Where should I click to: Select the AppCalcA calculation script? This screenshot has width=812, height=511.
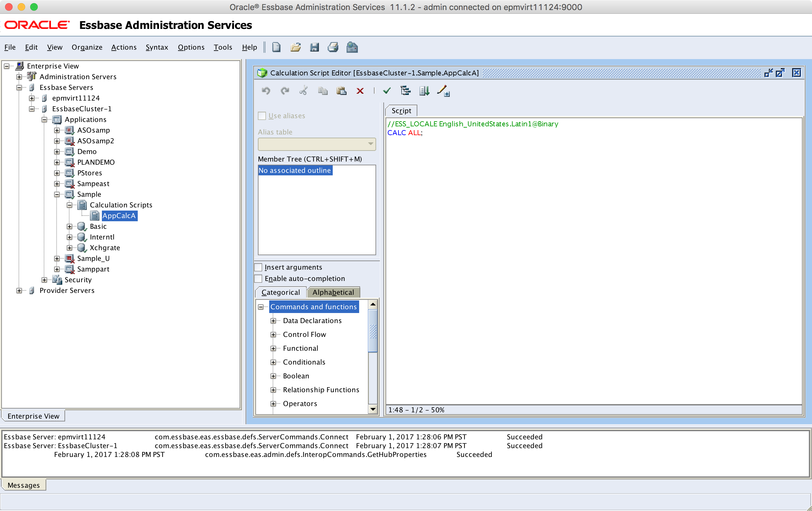coord(119,216)
